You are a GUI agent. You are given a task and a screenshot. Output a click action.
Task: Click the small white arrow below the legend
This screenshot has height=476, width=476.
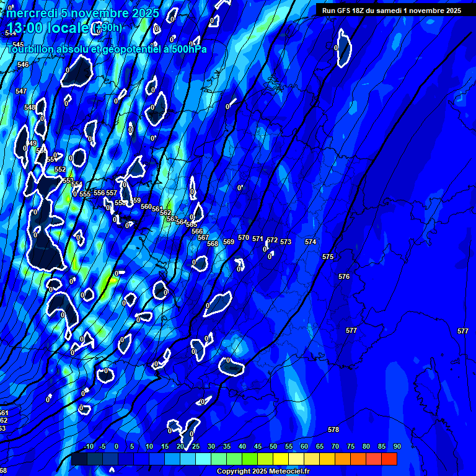[x=112, y=470]
